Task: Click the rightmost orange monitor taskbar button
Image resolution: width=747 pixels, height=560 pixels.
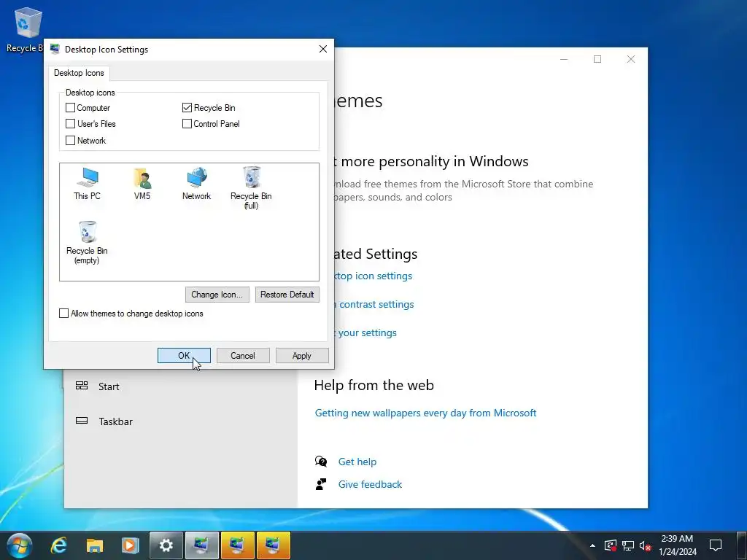Action: pyautogui.click(x=274, y=545)
